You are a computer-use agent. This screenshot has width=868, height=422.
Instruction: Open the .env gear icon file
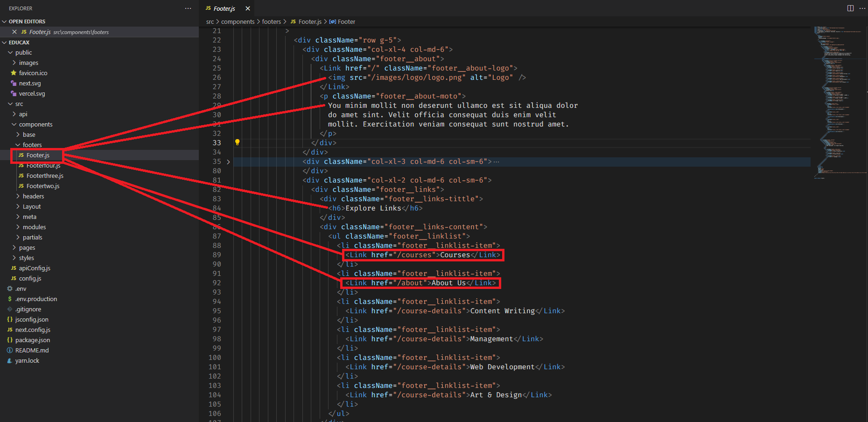(x=21, y=288)
